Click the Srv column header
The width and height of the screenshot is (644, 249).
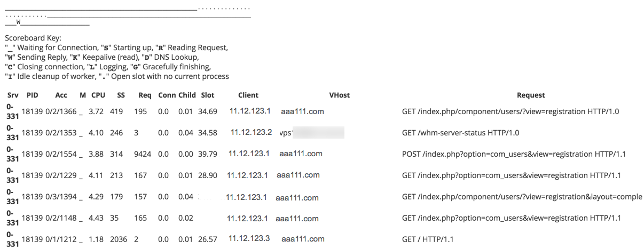coord(13,95)
